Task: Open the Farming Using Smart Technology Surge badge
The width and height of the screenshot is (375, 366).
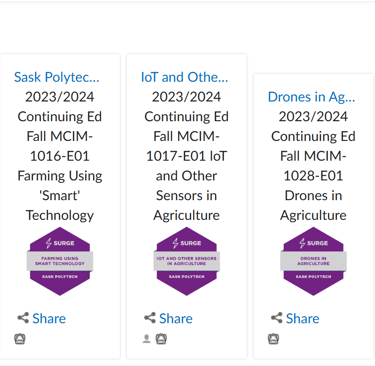Action: (60, 261)
